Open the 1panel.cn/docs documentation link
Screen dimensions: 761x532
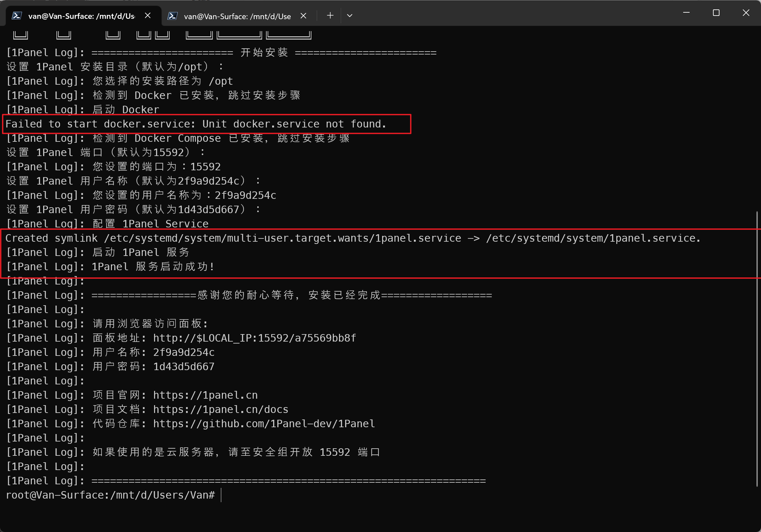pyautogui.click(x=220, y=409)
